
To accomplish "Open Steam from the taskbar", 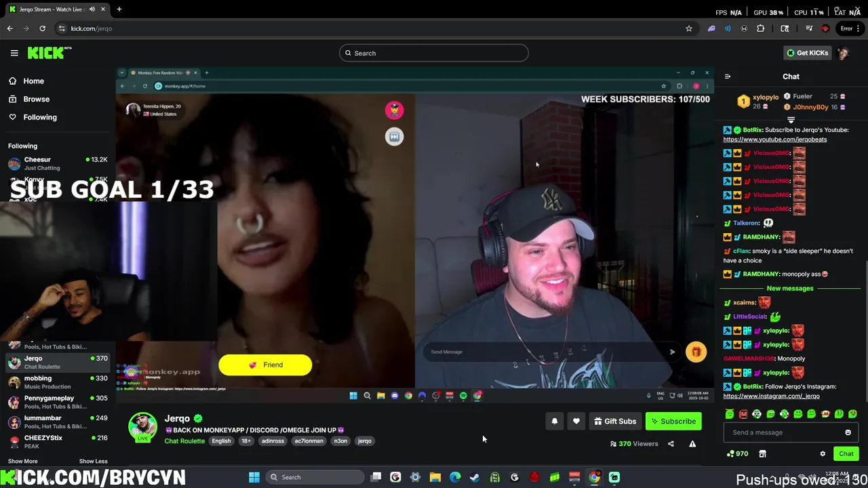I will 475,477.
